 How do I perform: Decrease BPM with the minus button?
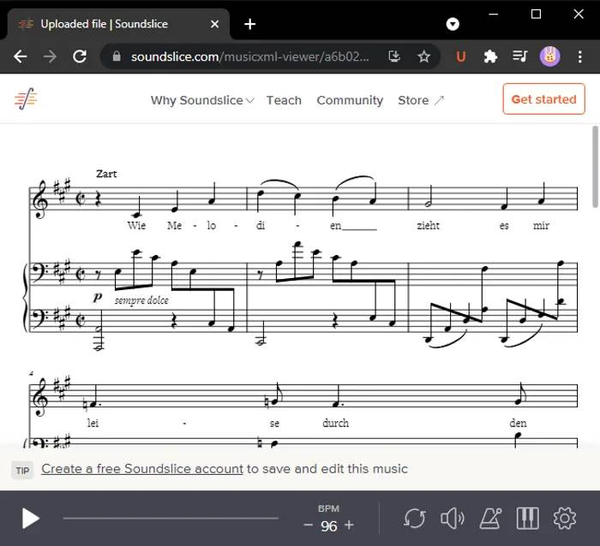(309, 525)
